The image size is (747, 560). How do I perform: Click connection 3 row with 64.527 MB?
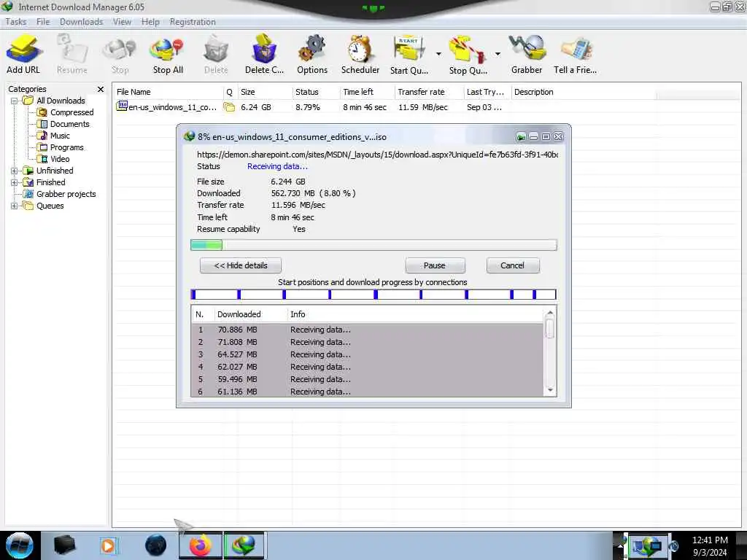(x=368, y=355)
